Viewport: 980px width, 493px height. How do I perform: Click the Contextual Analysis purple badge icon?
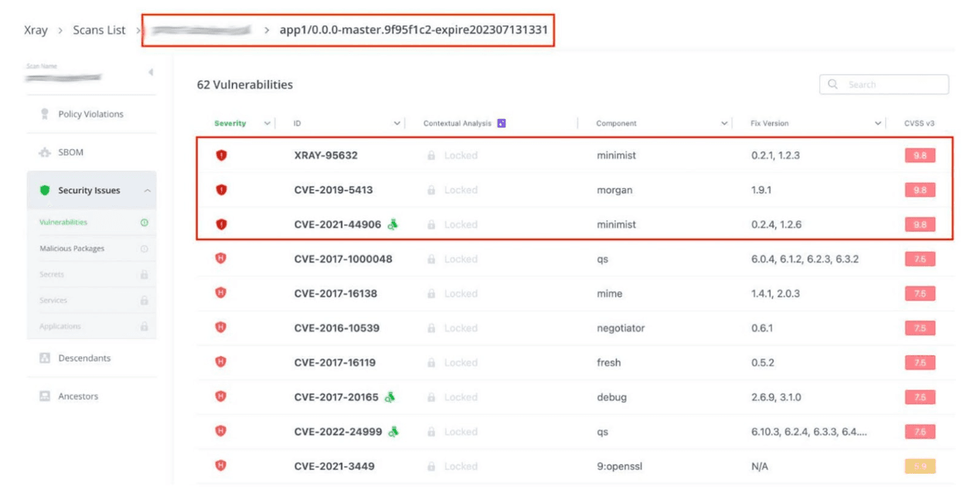502,124
